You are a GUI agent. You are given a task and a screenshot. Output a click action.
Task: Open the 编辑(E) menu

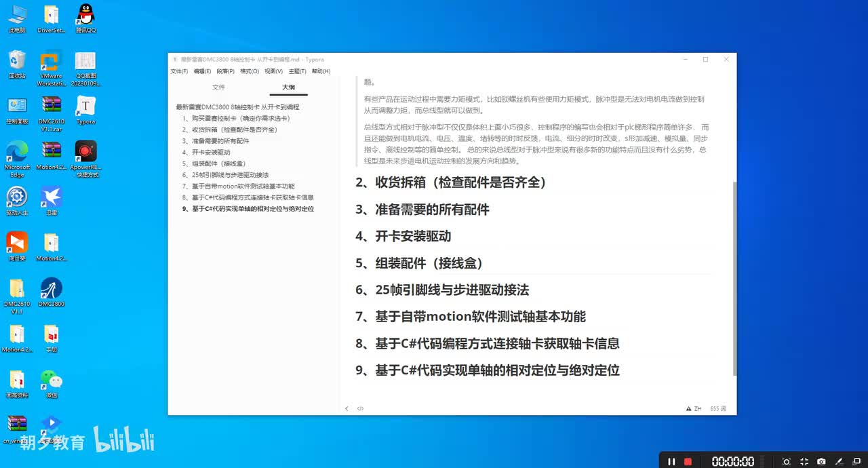point(202,71)
